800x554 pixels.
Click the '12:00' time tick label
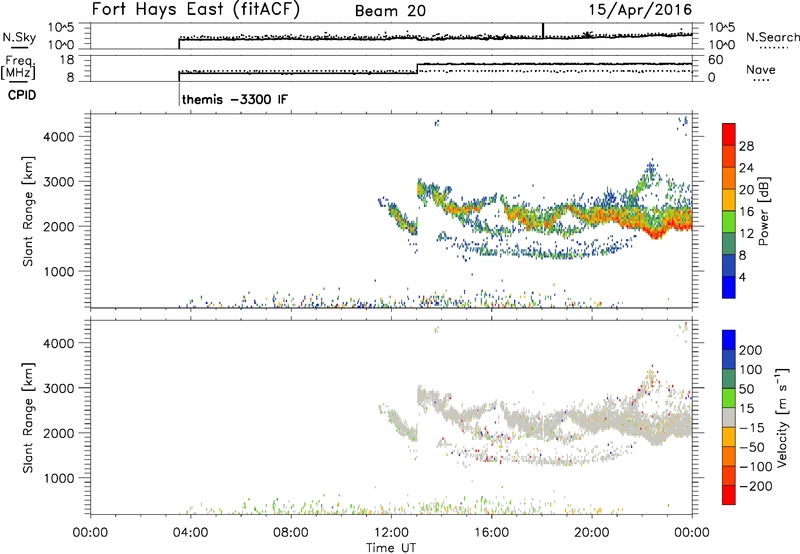tap(391, 533)
